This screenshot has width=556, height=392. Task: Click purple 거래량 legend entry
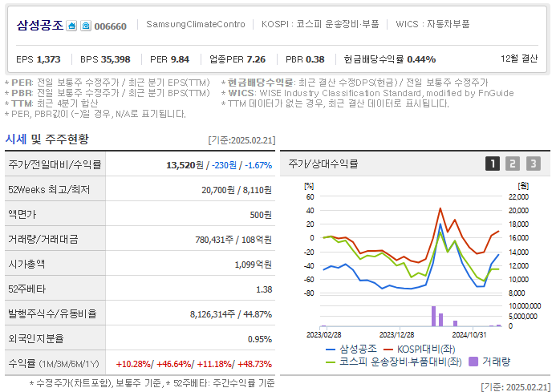click(x=489, y=362)
